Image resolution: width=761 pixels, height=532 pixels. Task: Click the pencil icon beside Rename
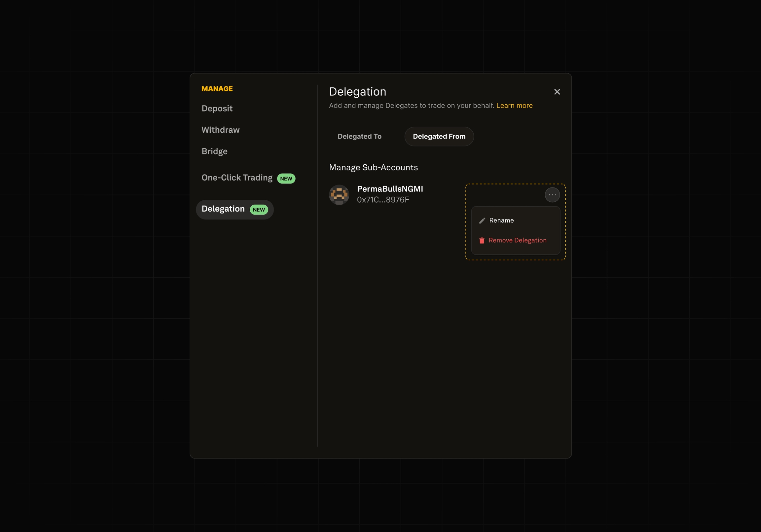click(x=482, y=220)
